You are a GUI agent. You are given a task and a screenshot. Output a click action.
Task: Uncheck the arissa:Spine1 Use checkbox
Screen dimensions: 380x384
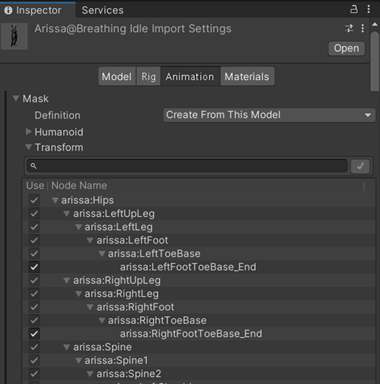(34, 360)
